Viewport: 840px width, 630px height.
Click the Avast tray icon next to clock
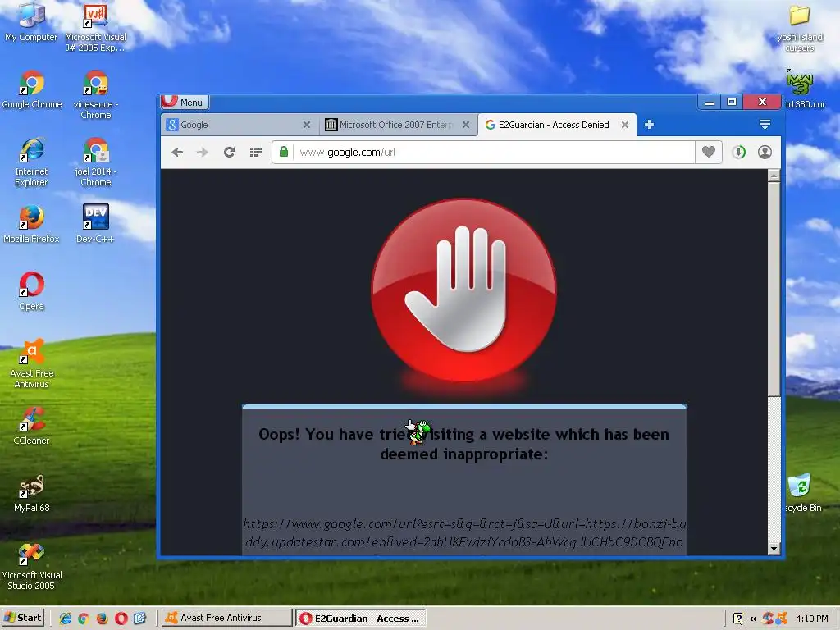tap(782, 619)
